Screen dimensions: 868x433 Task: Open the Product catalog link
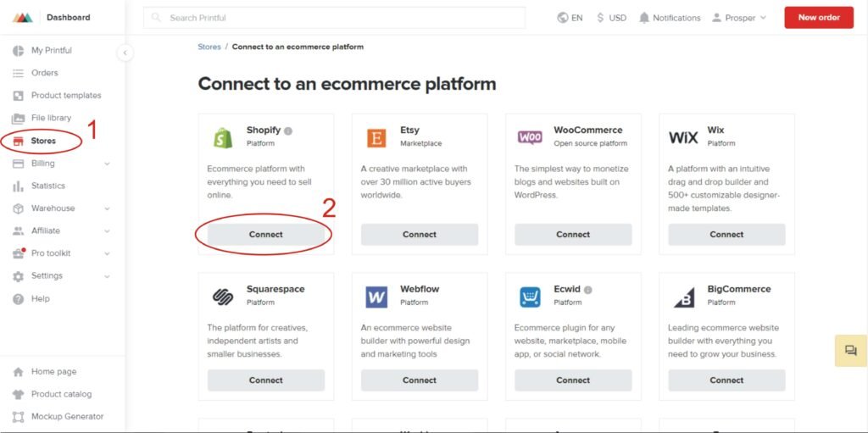click(x=61, y=394)
